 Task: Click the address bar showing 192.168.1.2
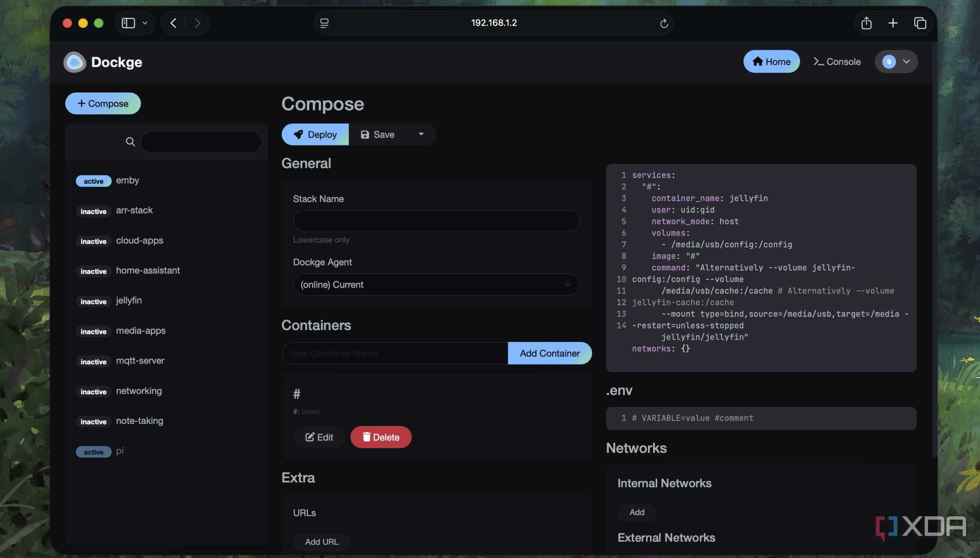[x=494, y=23]
